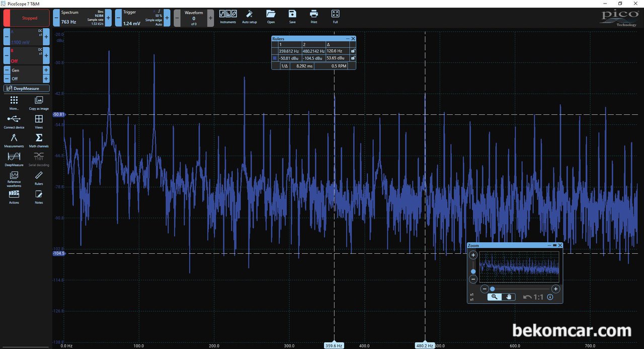Click minus beside generator Off row

pos(7,79)
